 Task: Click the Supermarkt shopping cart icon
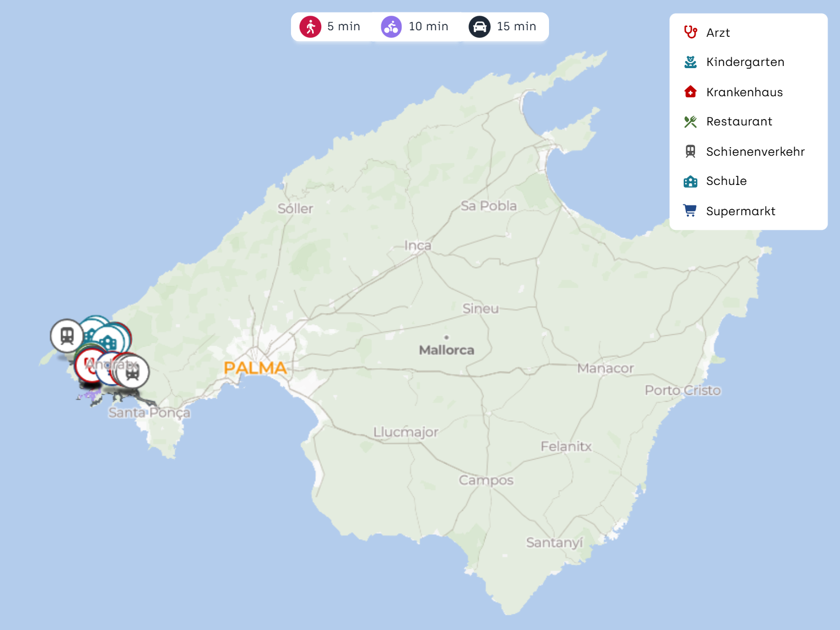tap(690, 211)
